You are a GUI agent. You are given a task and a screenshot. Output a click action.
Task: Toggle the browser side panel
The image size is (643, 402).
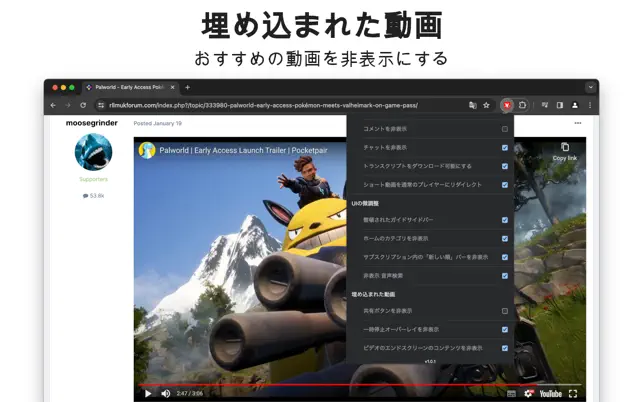pos(560,105)
